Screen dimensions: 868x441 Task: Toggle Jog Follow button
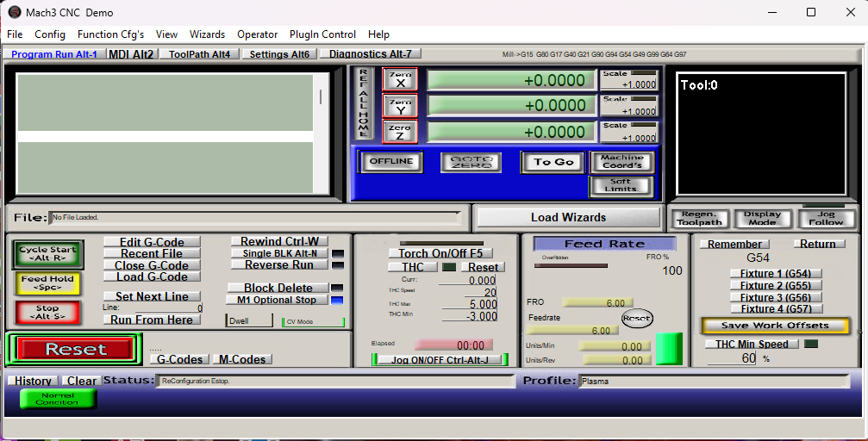(826, 219)
